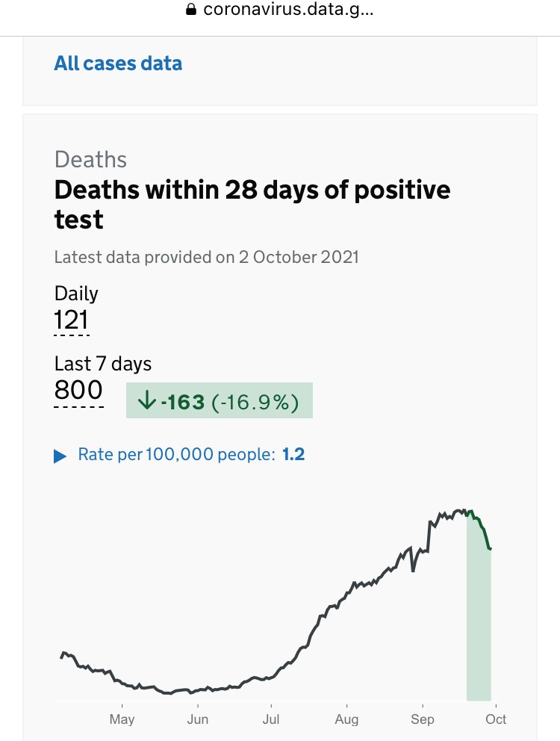This screenshot has height=741, width=560.
Task: Click the coronavirus.data.g... address bar
Action: [x=280, y=10]
